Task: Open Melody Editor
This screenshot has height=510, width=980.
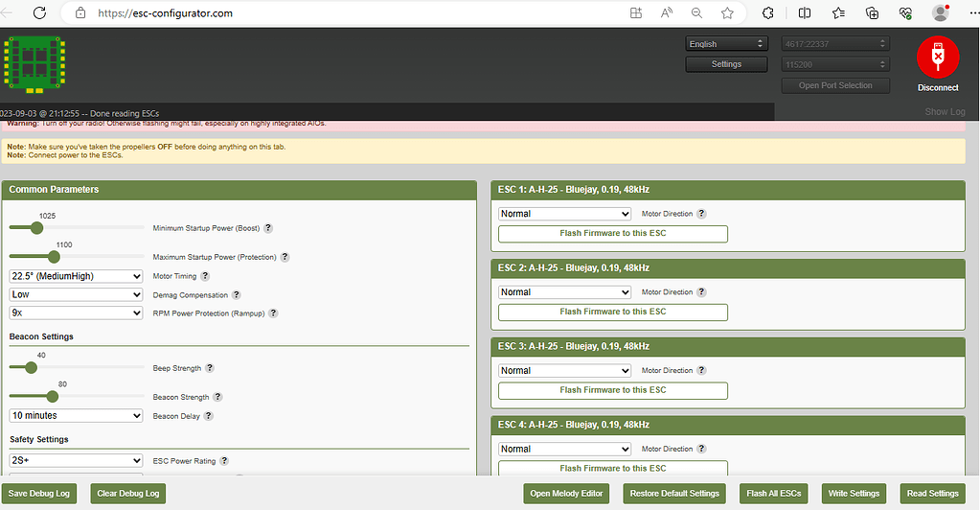Action: [567, 494]
